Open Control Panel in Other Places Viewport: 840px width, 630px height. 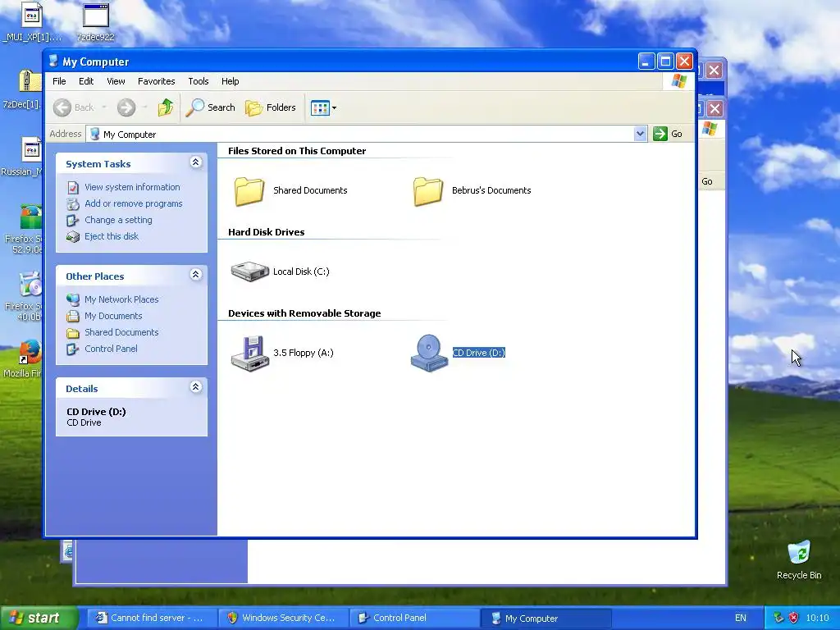111,349
